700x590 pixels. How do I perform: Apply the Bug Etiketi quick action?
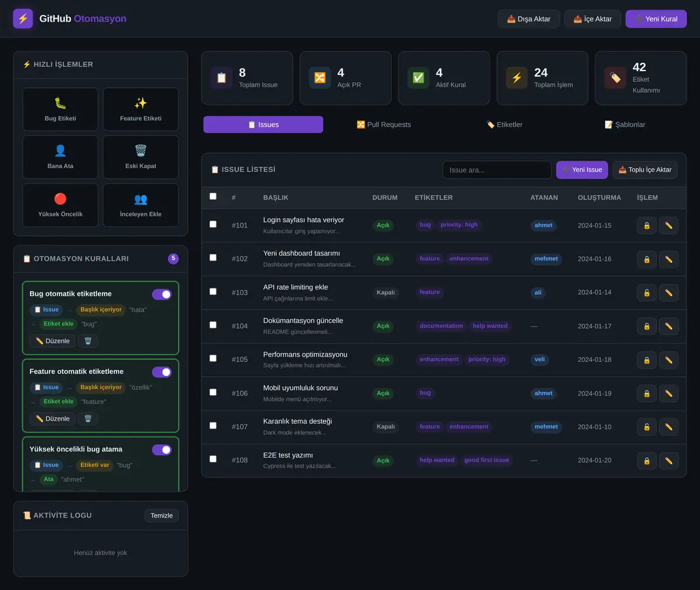point(60,109)
